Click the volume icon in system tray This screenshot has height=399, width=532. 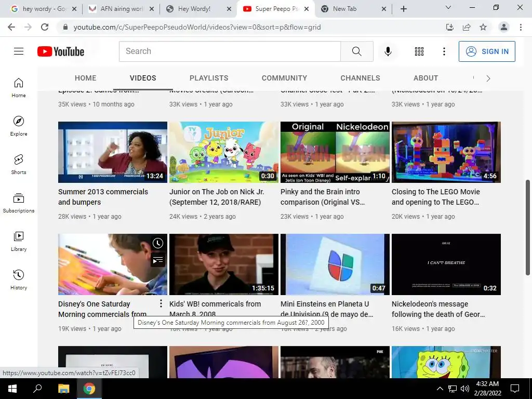coord(465,389)
